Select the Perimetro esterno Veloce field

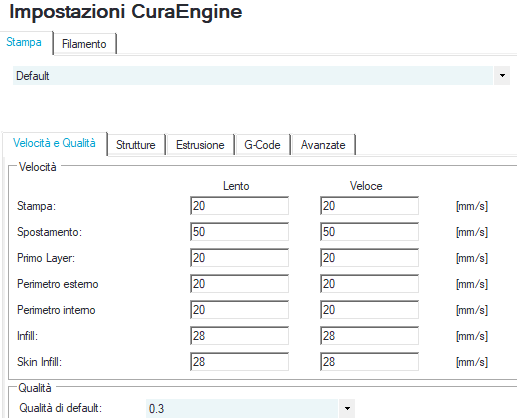point(369,284)
